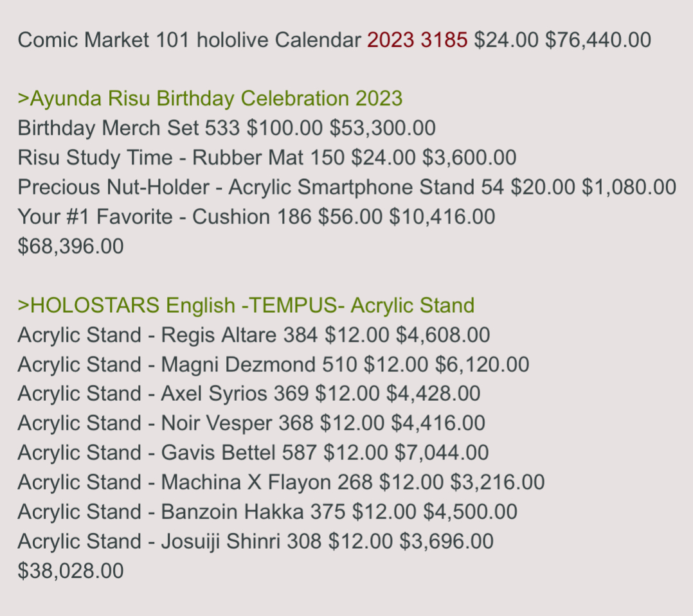Click the Ayunda Risu Birthday Celebration 2023 heading
This screenshot has width=693, height=616.
click(x=210, y=98)
